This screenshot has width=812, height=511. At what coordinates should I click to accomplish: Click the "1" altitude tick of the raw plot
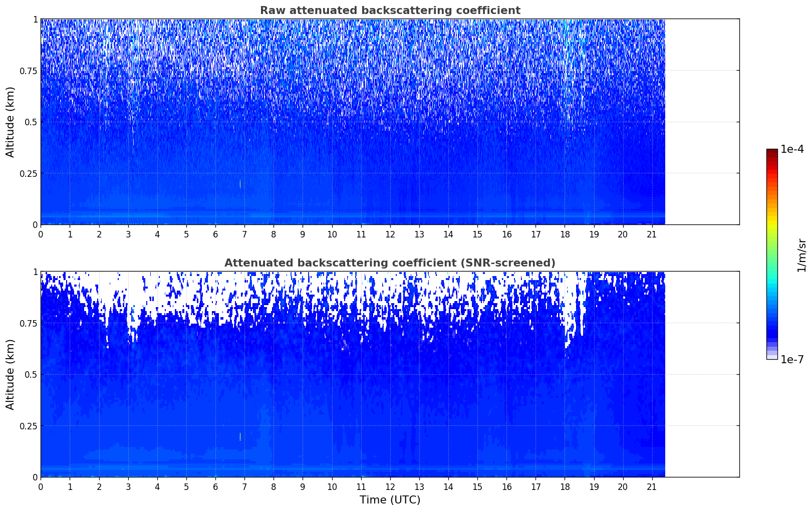[35, 19]
